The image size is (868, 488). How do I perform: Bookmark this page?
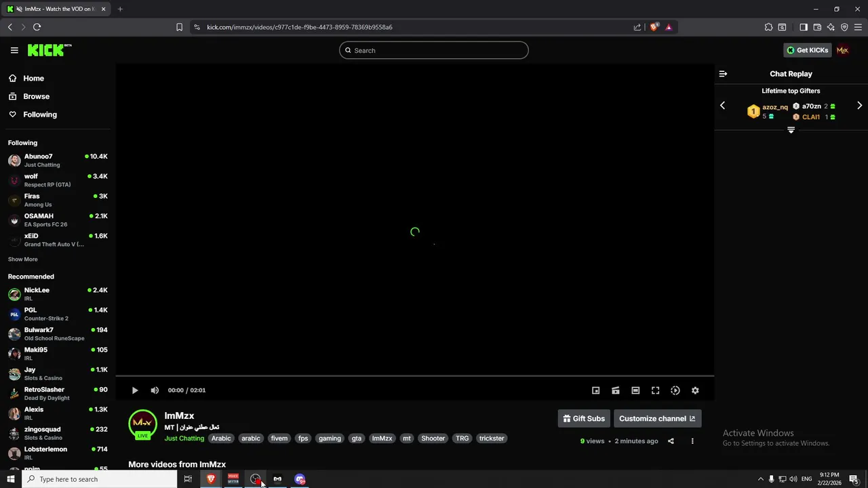179,27
